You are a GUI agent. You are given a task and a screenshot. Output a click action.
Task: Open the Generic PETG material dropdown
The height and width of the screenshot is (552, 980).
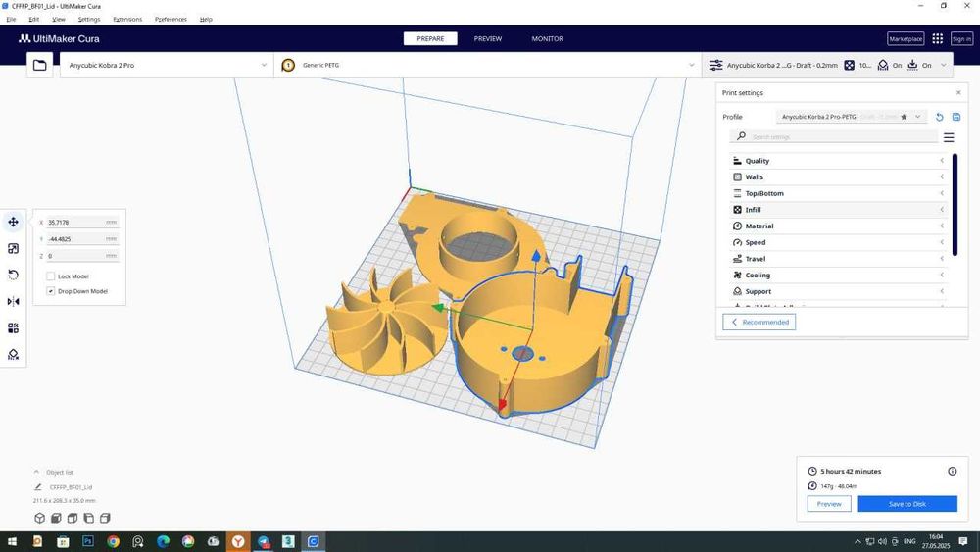487,65
